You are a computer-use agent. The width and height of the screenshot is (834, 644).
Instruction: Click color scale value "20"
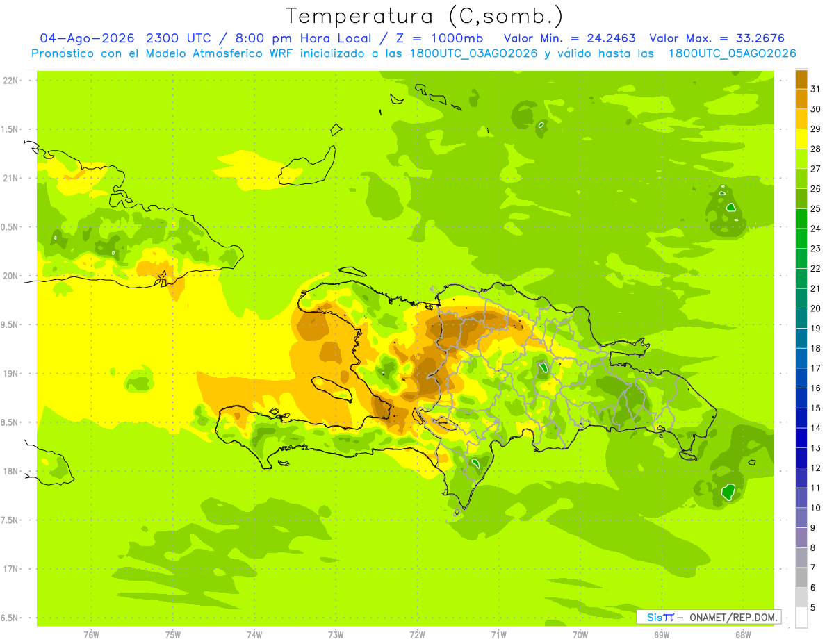(x=816, y=308)
